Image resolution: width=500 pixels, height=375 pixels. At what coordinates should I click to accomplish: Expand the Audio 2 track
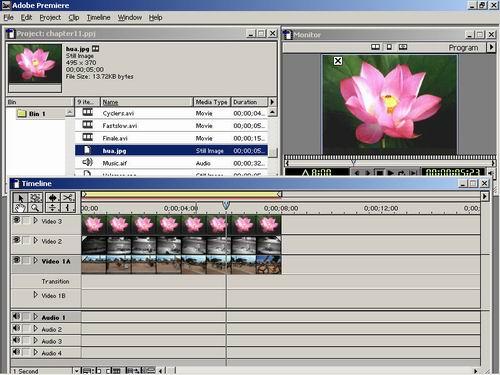35,329
